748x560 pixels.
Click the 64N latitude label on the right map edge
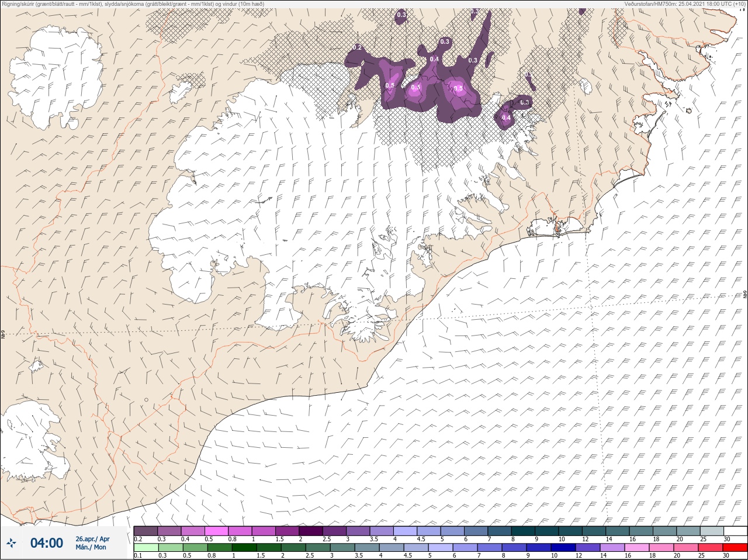(x=745, y=295)
